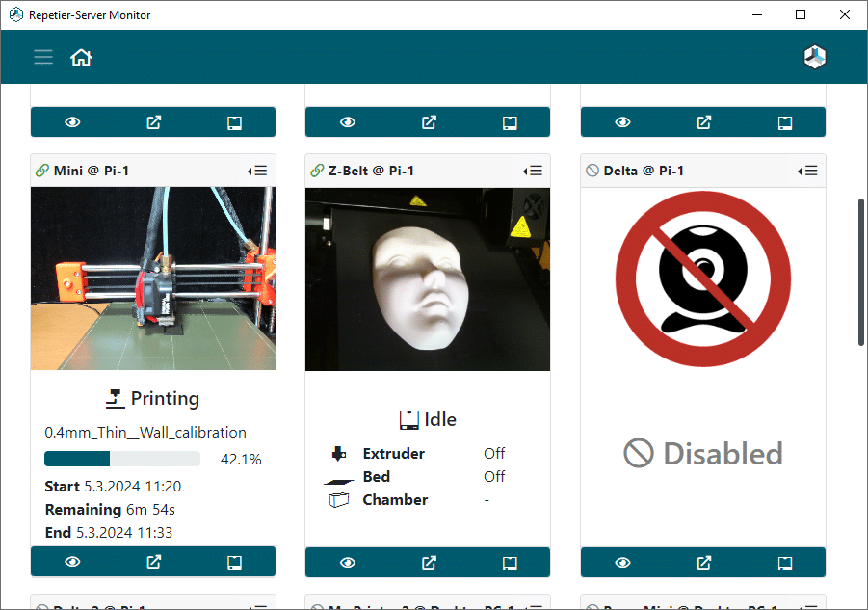
Task: Toggle the eye view for Mini @ Pi-1
Action: tap(72, 562)
